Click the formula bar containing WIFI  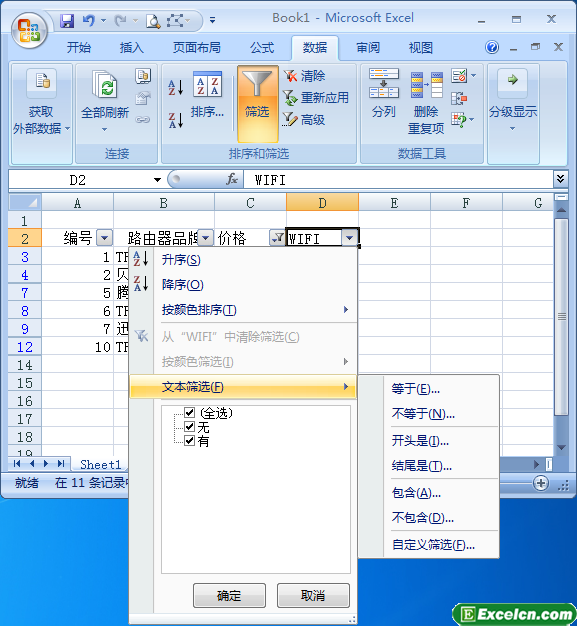point(398,180)
